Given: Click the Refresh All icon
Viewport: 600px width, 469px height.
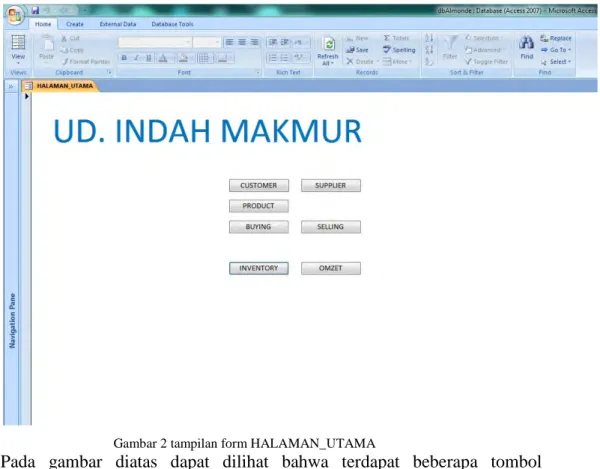Looking at the screenshot, I should click(x=328, y=44).
